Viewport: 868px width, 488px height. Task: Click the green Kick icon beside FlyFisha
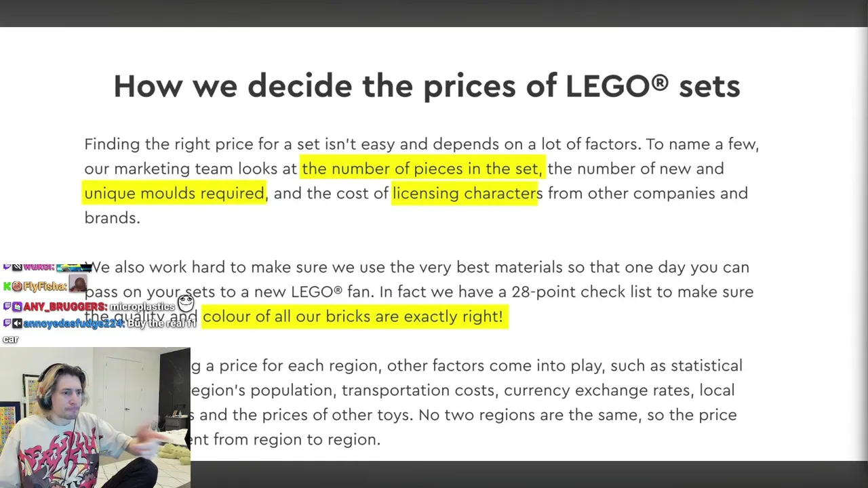(7, 287)
